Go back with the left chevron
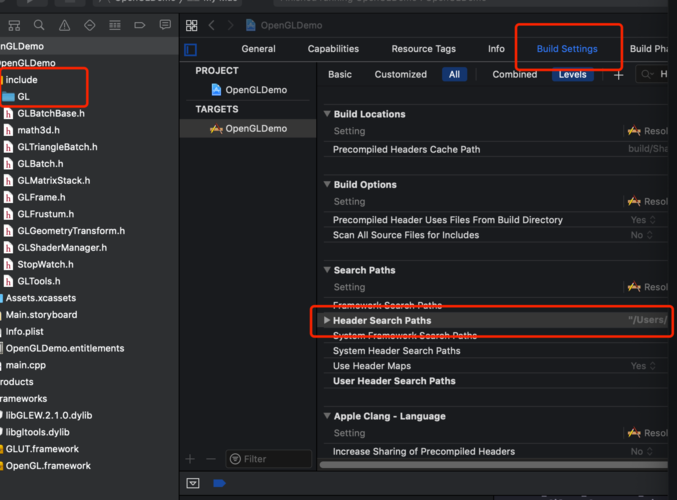This screenshot has width=677, height=500. click(x=212, y=25)
